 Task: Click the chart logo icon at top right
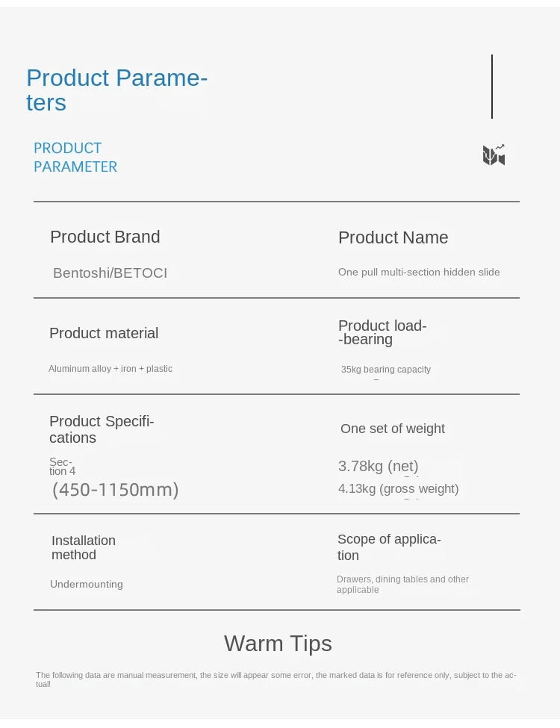494,155
